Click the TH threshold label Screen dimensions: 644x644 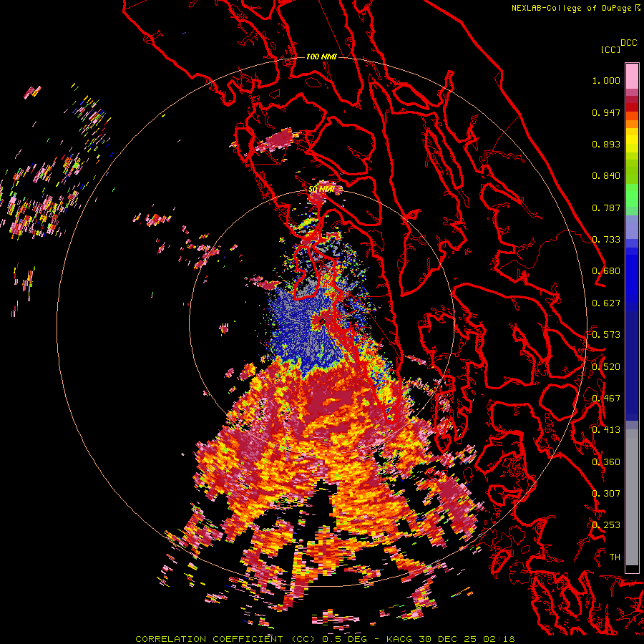tap(615, 557)
